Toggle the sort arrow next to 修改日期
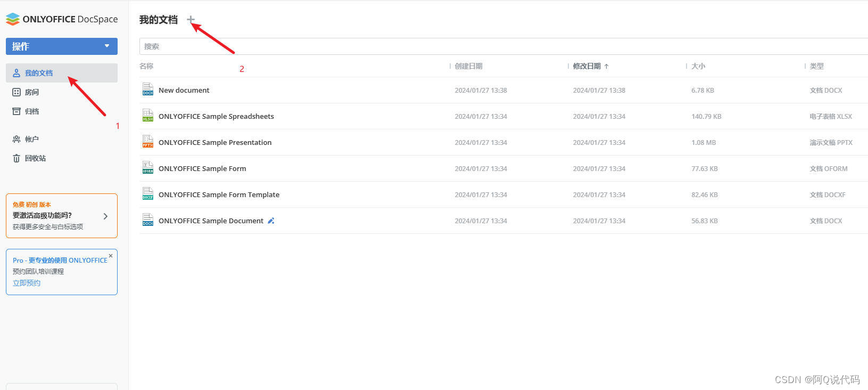Image resolution: width=868 pixels, height=390 pixels. pyautogui.click(x=606, y=67)
